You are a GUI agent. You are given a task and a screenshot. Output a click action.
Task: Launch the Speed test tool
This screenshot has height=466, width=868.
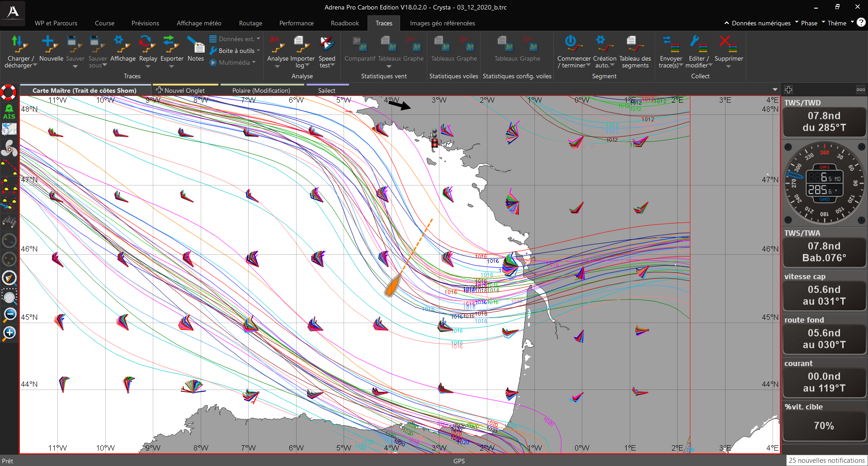pos(326,44)
